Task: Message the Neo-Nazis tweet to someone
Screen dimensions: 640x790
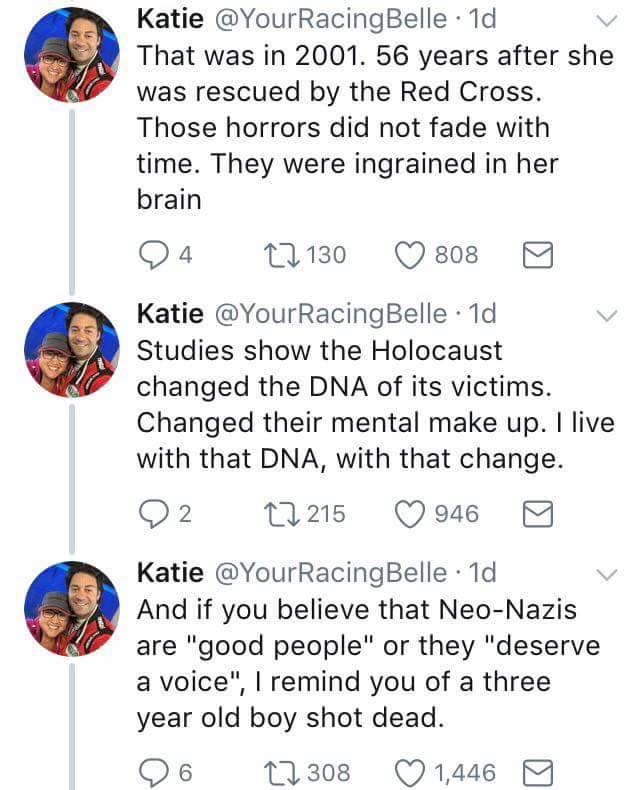Action: (x=537, y=772)
